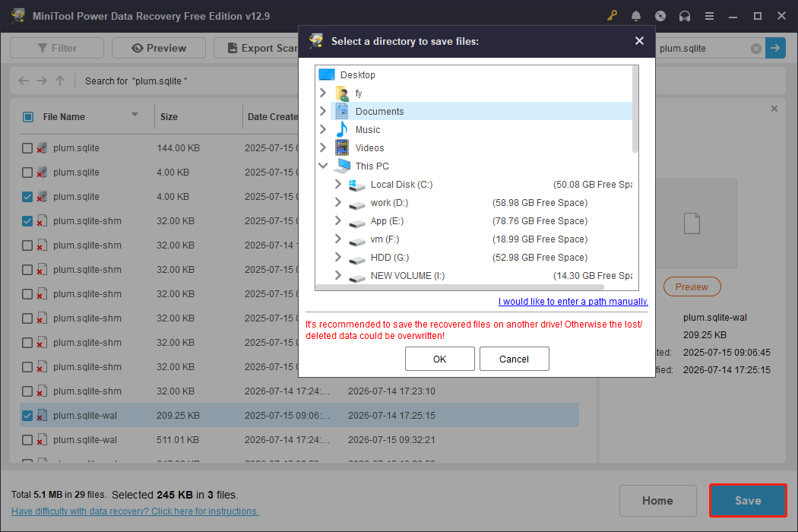Expand the HDD (G:) drive node
The width and height of the screenshot is (798, 532).
[338, 257]
